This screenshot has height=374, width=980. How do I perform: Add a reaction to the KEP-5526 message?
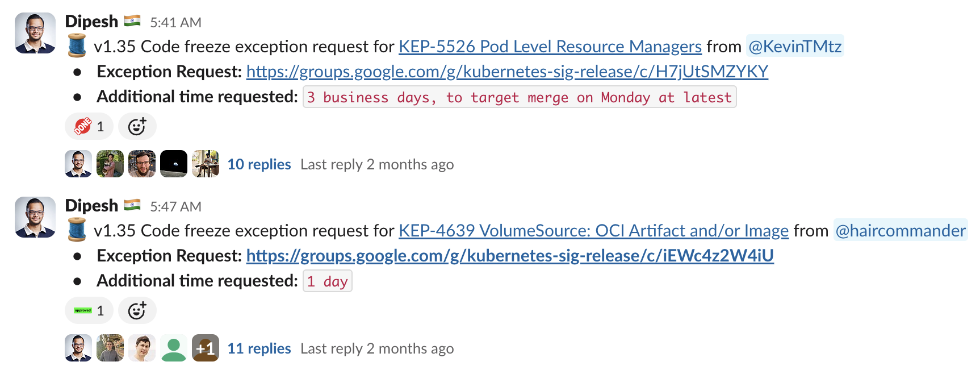point(137,126)
